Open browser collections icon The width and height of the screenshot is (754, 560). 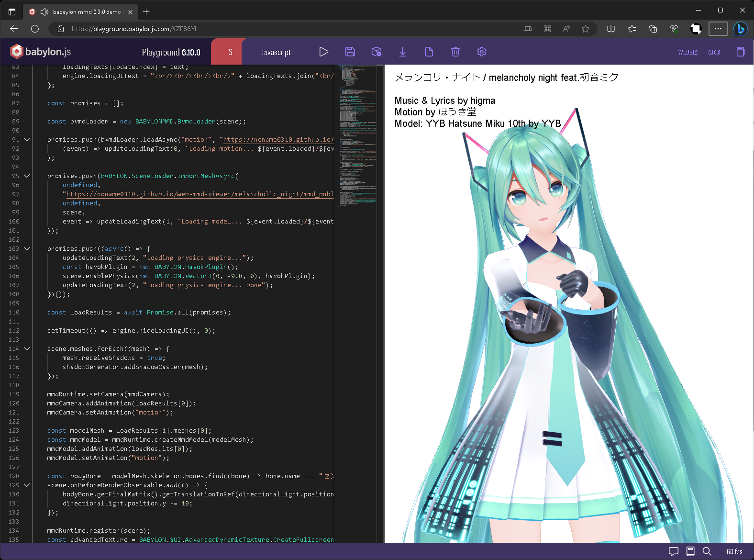tap(653, 29)
